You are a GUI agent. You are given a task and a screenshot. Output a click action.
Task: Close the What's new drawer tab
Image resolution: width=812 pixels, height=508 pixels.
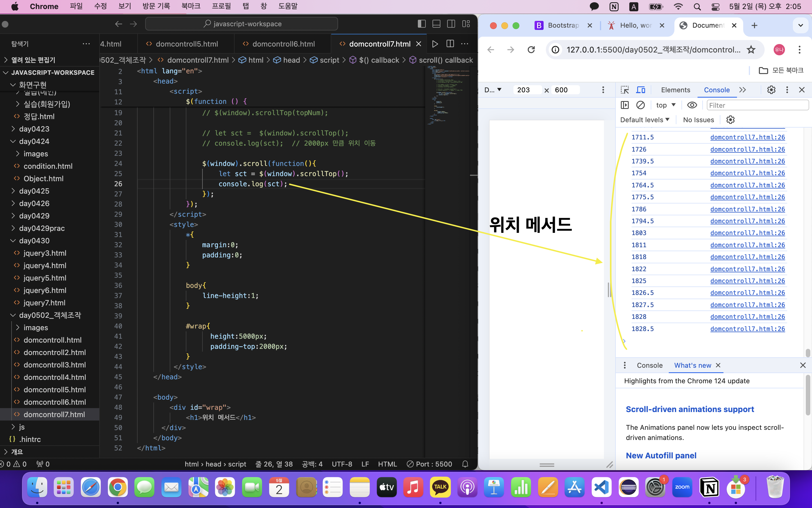(x=718, y=365)
